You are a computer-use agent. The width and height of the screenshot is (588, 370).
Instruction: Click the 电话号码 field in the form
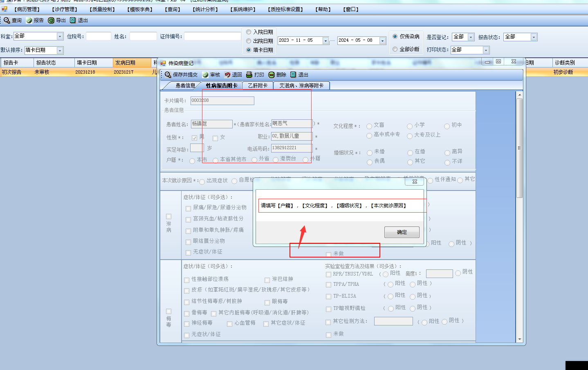(x=292, y=148)
